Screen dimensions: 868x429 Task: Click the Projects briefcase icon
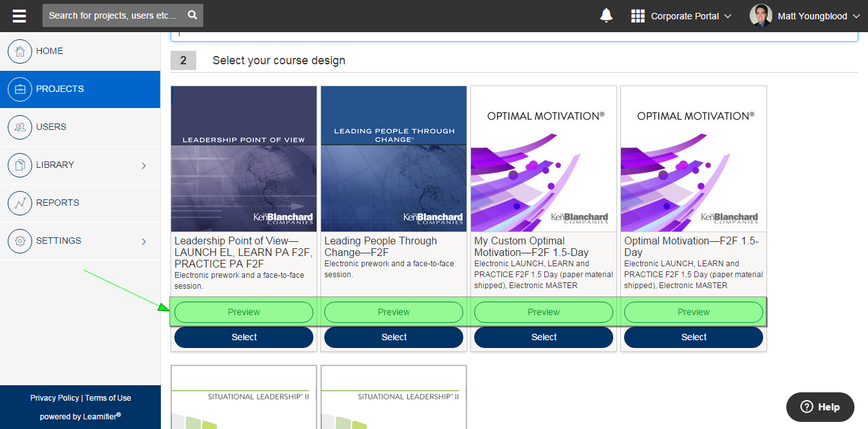click(20, 89)
